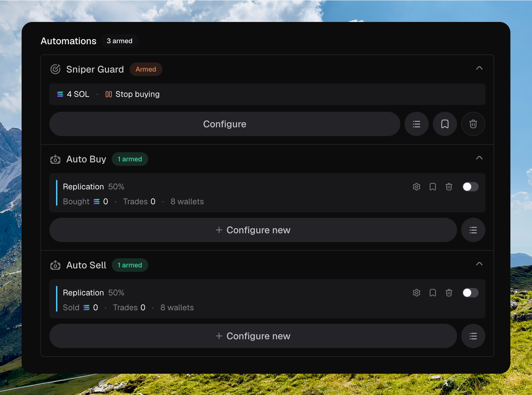
Task: Collapse the Auto Sell section
Action: [479, 264]
